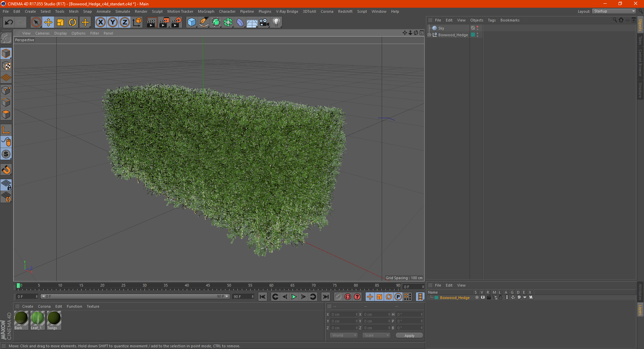
Task: Open viewport Cameras menu
Action: click(42, 33)
